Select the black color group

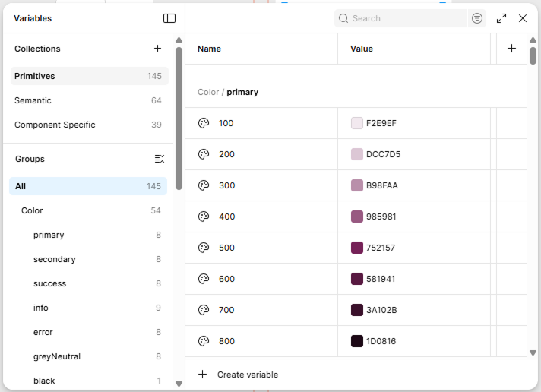pyautogui.click(x=88, y=381)
